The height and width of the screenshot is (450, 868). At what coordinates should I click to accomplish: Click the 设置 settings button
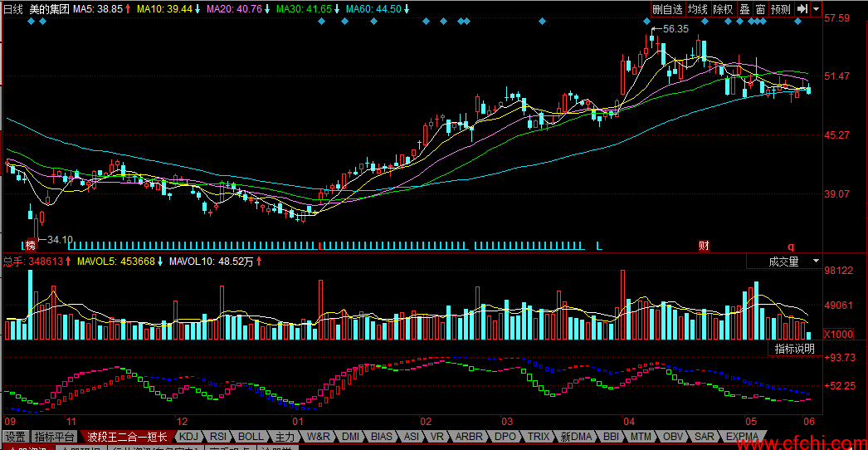point(16,436)
